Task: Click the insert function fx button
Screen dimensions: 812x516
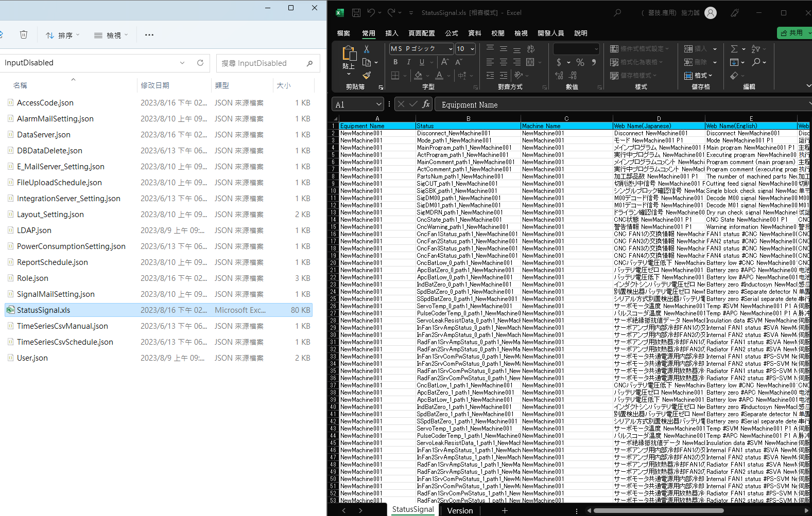Action: tap(426, 104)
